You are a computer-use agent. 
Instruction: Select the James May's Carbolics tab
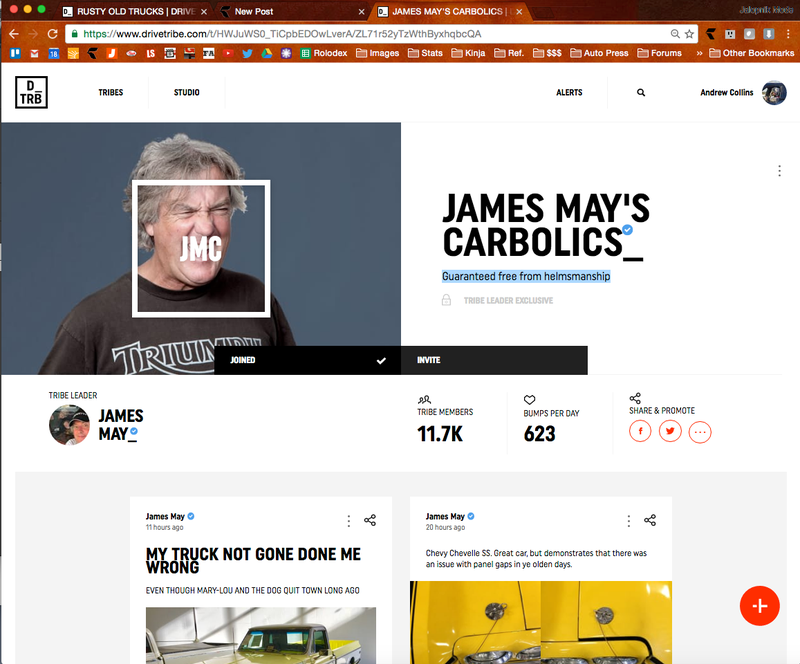point(449,11)
